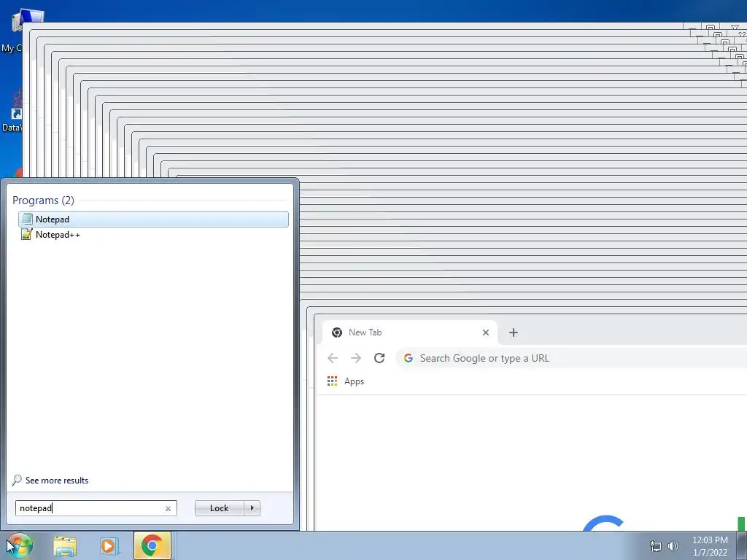747x560 pixels.
Task: Click Chrome's Back arrow
Action: tap(333, 358)
